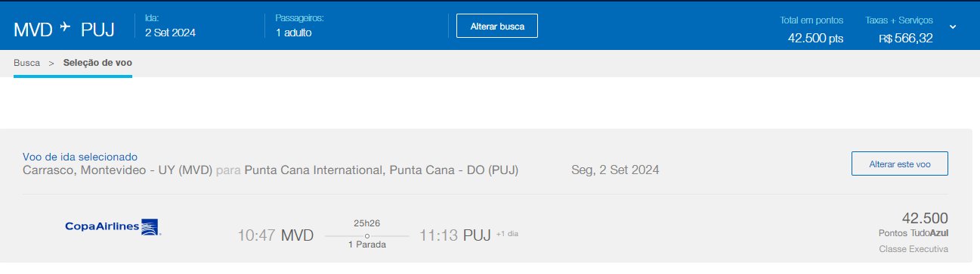Viewport: 980px width, 274px height.
Task: Click the 25h26 flight duration
Action: point(366,223)
